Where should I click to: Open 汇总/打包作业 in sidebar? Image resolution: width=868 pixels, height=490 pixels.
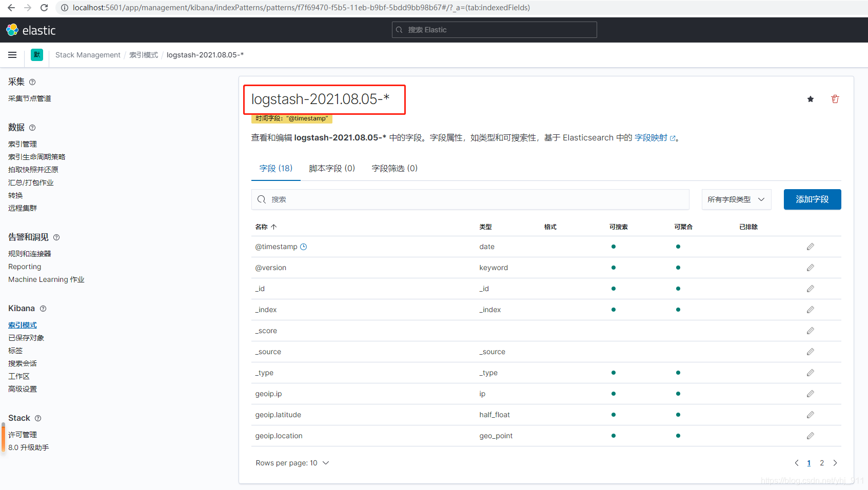point(31,182)
